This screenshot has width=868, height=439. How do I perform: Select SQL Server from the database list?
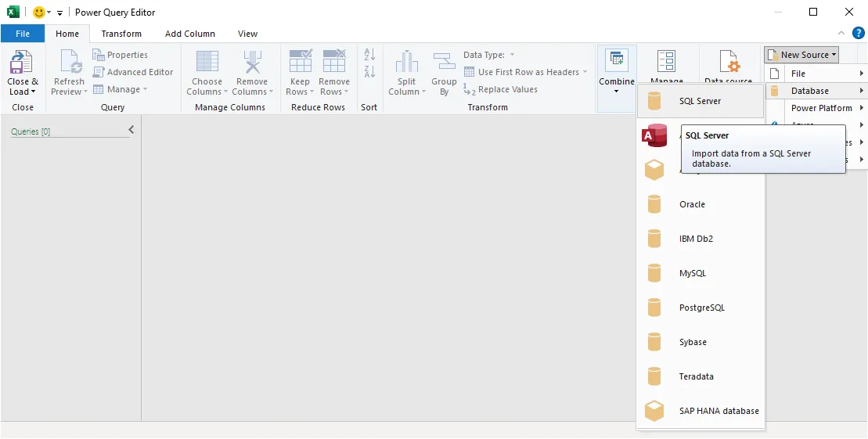point(700,101)
